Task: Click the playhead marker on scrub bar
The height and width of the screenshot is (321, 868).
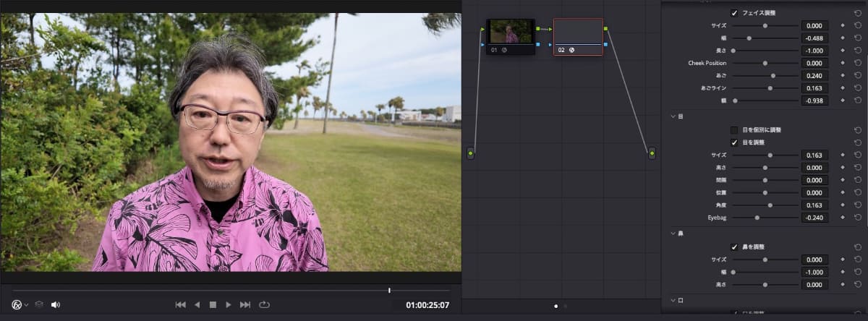Action: [x=389, y=290]
